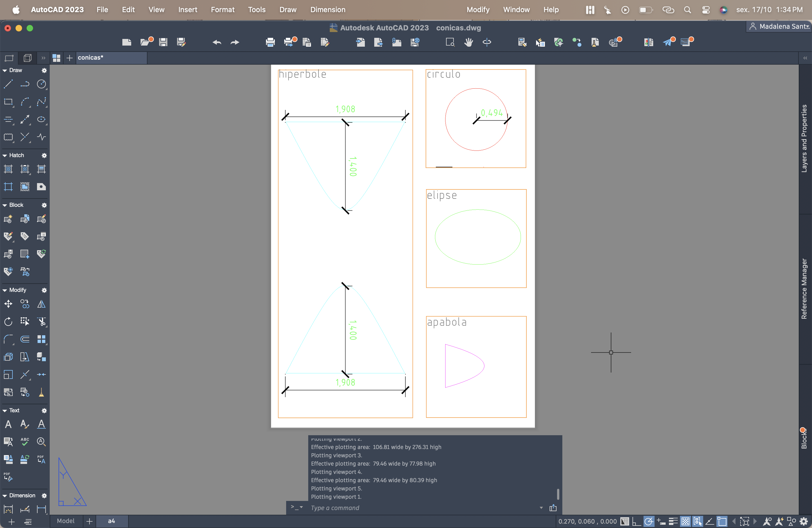Select the Rotate tool
This screenshot has width=812, height=528.
point(8,321)
